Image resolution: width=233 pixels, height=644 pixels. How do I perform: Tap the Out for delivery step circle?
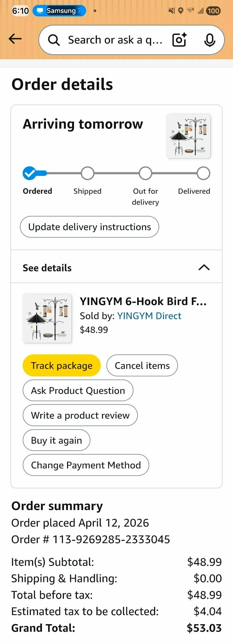(x=145, y=173)
